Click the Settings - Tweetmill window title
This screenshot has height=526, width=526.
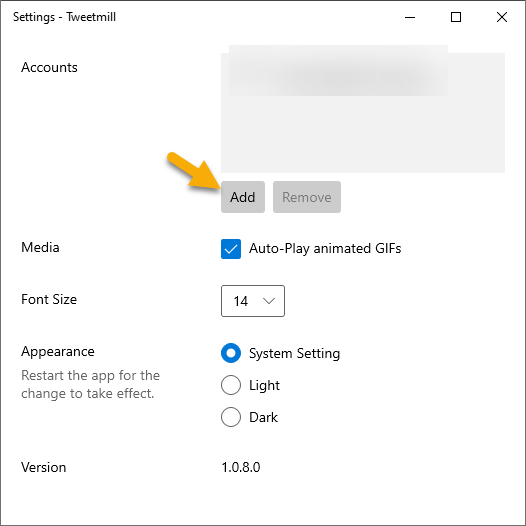tap(64, 17)
